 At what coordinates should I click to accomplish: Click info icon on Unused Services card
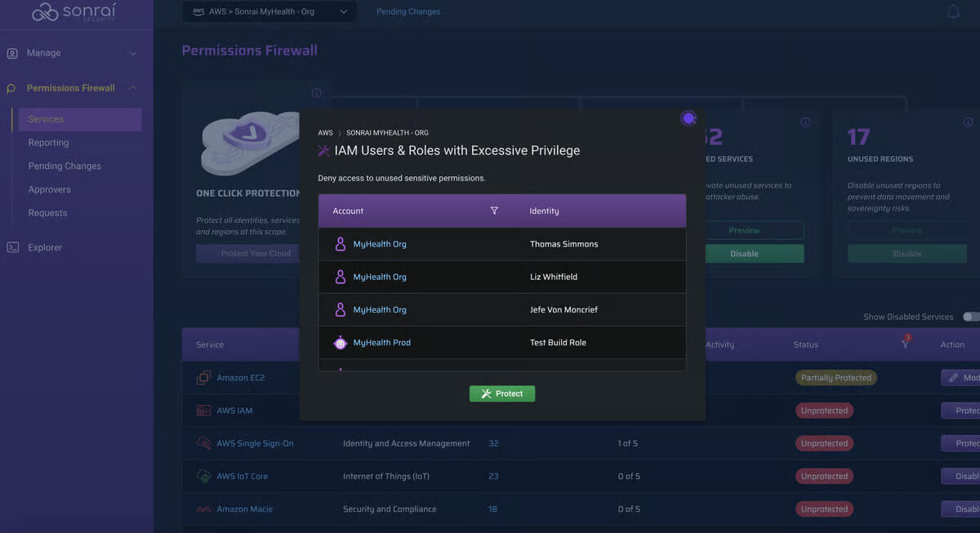[x=805, y=122]
